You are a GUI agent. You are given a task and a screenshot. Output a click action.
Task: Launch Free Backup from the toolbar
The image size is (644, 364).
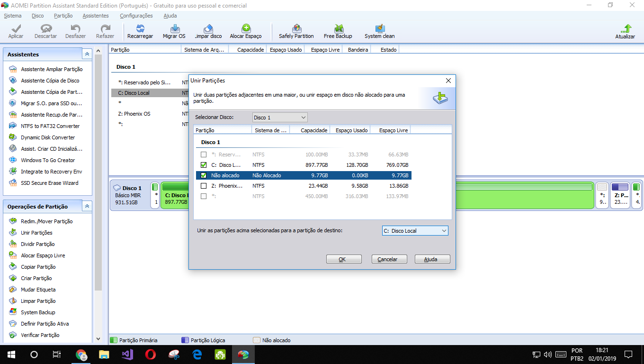point(338,32)
